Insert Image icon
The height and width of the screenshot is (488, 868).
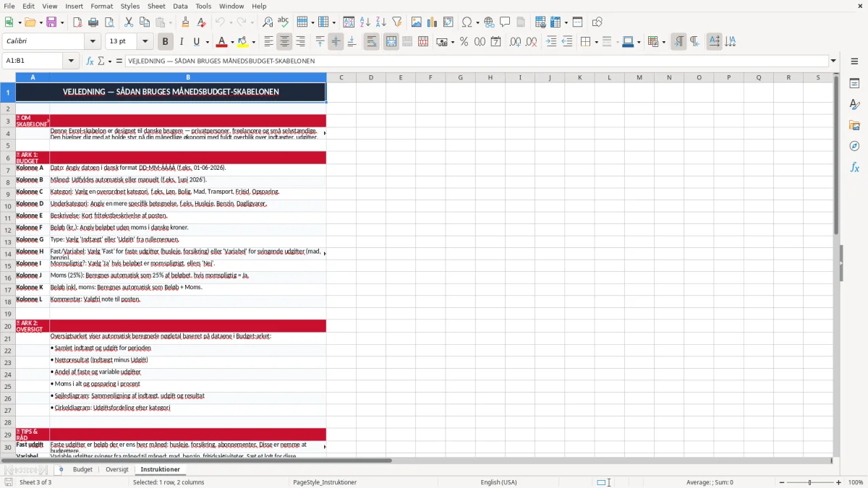[x=416, y=22]
